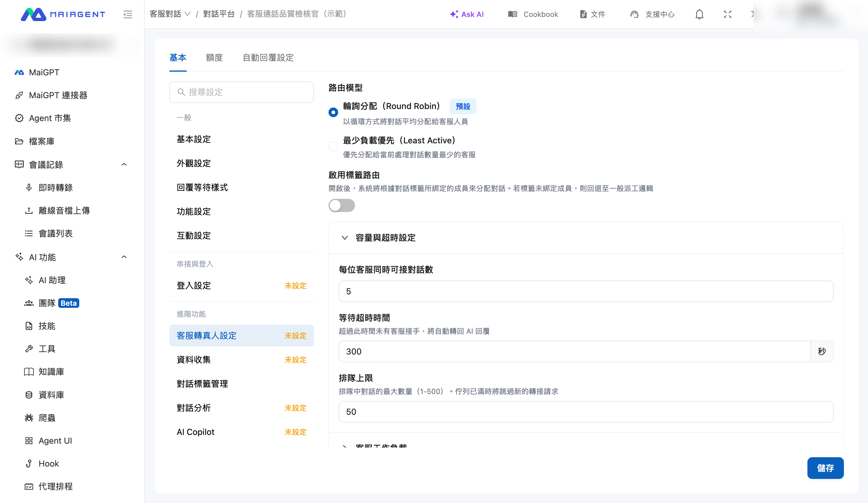Click the 排隊上限 field showing 50
The image size is (868, 503).
point(586,412)
